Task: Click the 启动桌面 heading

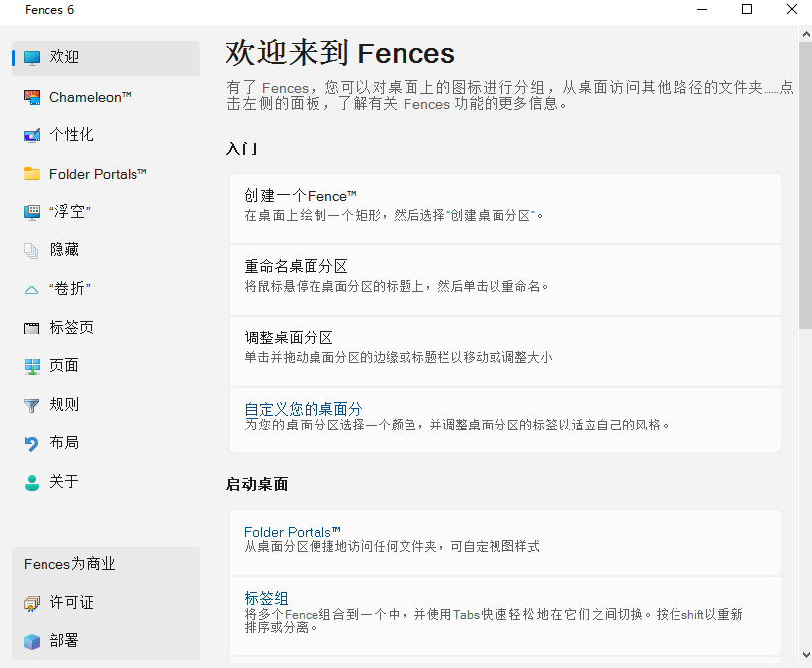Action: tap(257, 484)
